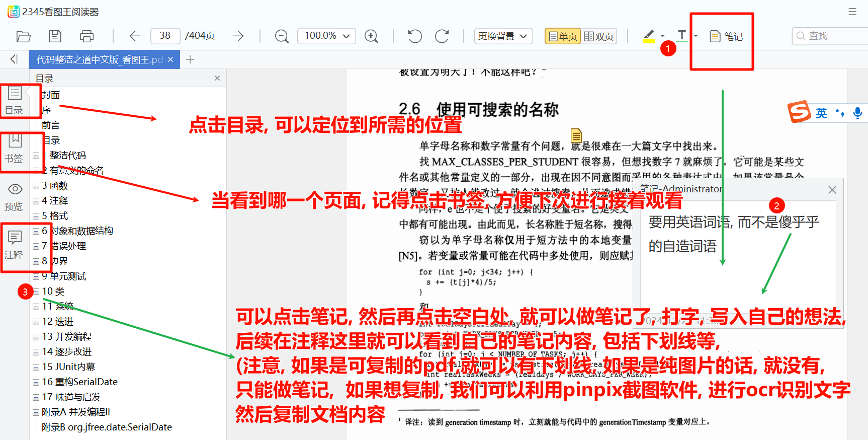
Task: Open 附录B org.jfree.date.SerialDate entry
Action: pos(107,427)
